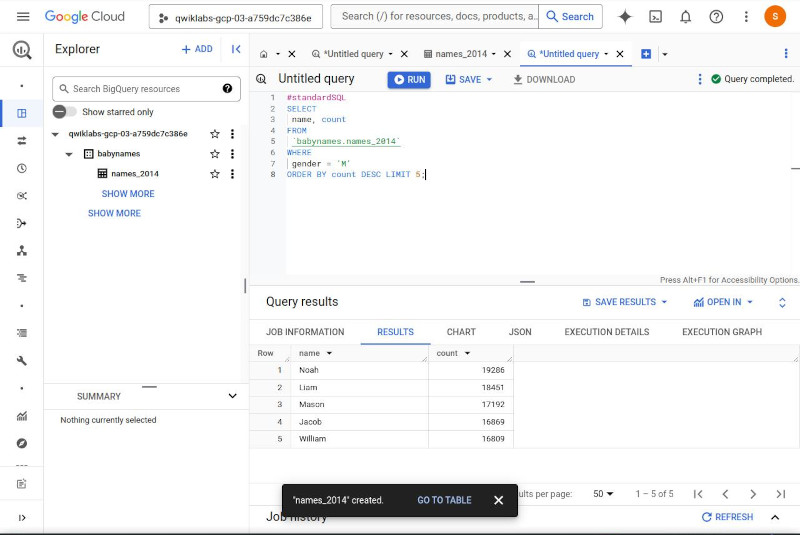Collapse the babynames dataset tree node
The width and height of the screenshot is (800, 535).
(x=69, y=154)
